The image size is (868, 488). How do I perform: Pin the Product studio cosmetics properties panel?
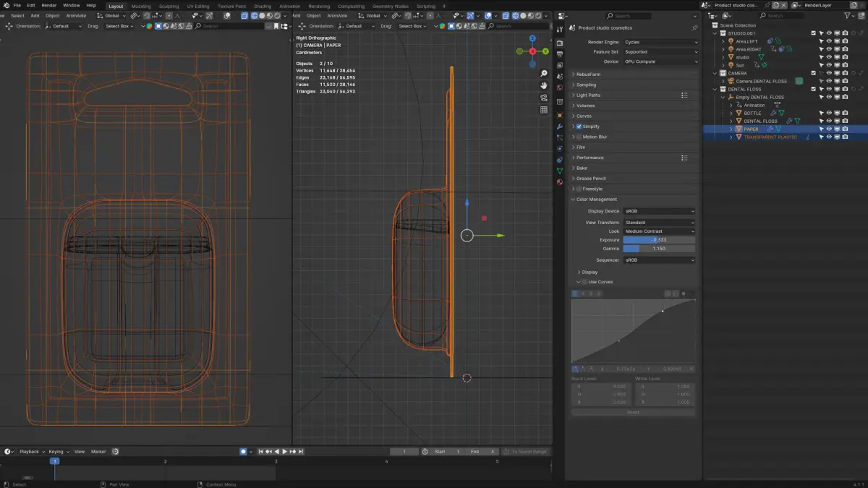coord(694,28)
